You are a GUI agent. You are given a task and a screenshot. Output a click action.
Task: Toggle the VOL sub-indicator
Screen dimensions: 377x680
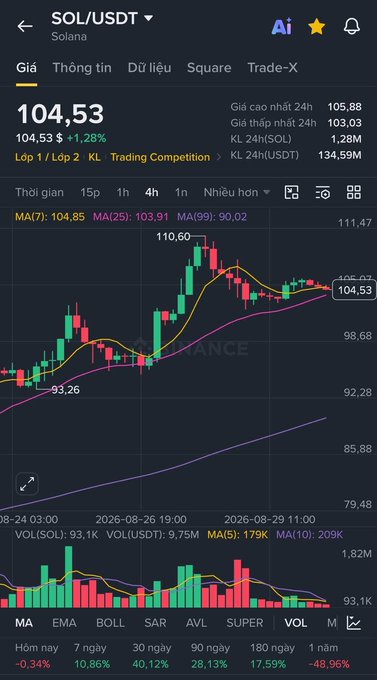click(296, 623)
